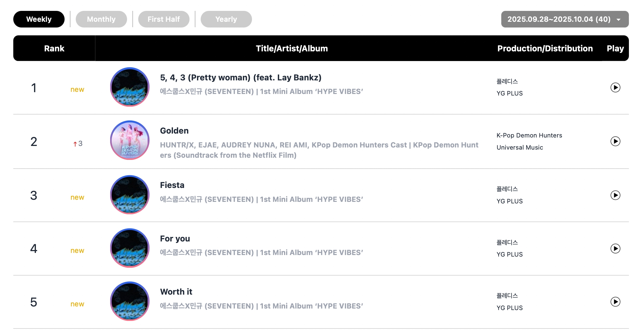The height and width of the screenshot is (333, 644).
Task: Open the week date range dropdown
Action: point(565,19)
